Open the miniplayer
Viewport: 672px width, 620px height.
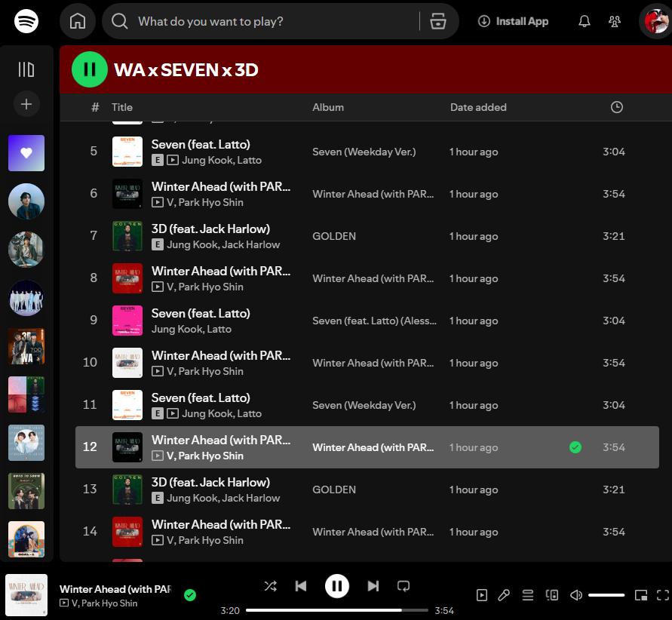[641, 594]
